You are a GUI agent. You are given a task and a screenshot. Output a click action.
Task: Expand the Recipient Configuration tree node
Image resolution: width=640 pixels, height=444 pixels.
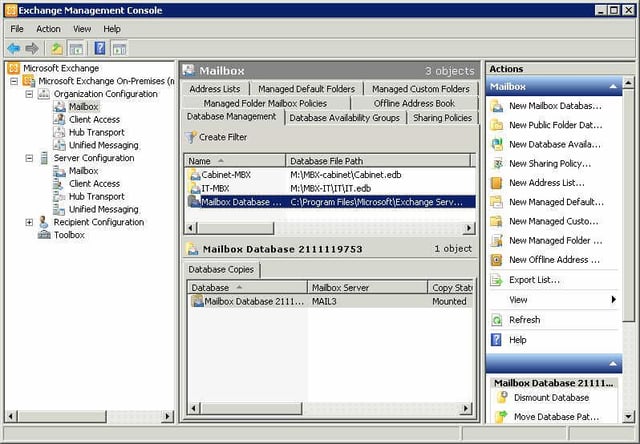(x=29, y=222)
